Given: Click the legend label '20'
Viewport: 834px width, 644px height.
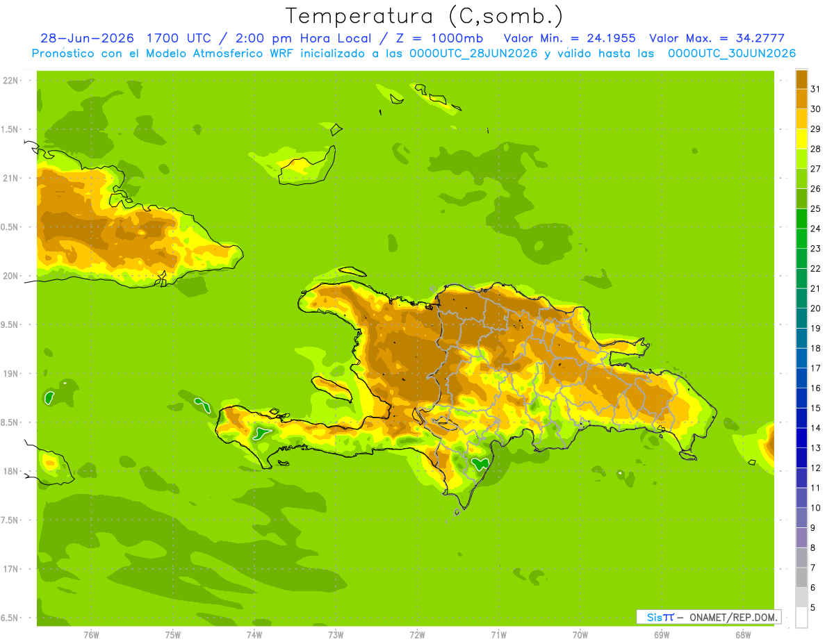Looking at the screenshot, I should click(816, 308).
